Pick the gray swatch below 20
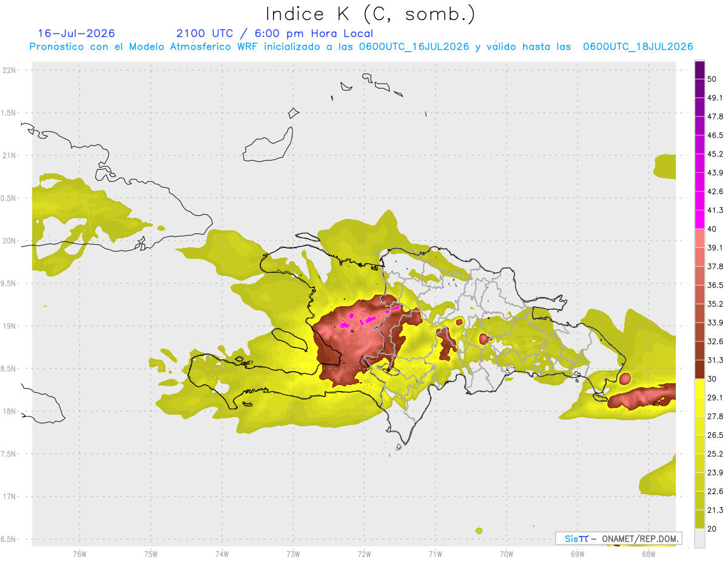This screenshot has width=728, height=562. pos(699,538)
